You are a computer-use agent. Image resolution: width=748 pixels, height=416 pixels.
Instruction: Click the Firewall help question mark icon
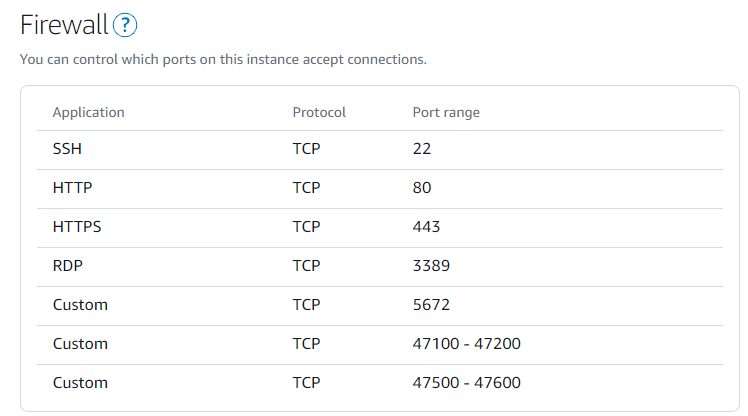click(124, 26)
